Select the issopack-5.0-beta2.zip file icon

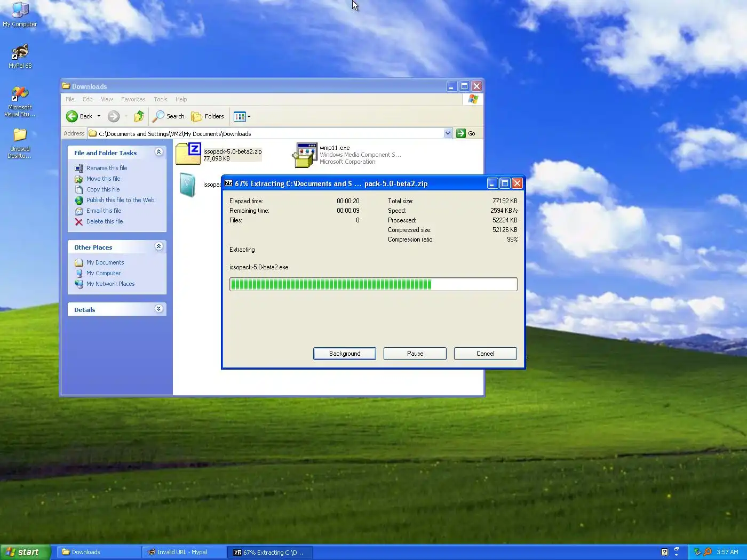pos(188,154)
